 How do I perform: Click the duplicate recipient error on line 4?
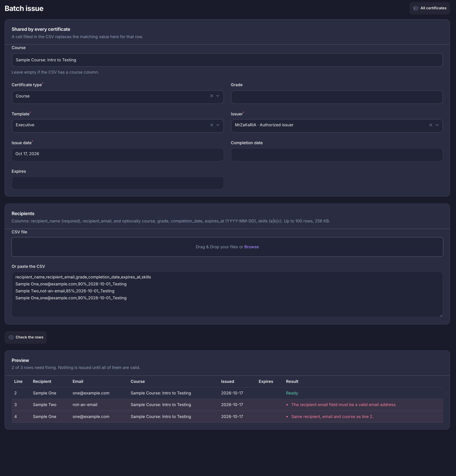(x=332, y=416)
